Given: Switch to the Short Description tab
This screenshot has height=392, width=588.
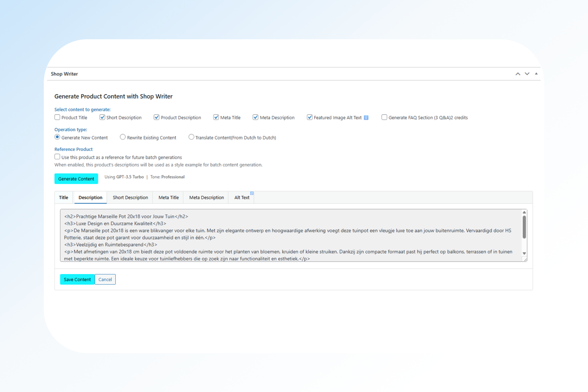Looking at the screenshot, I should click(130, 198).
